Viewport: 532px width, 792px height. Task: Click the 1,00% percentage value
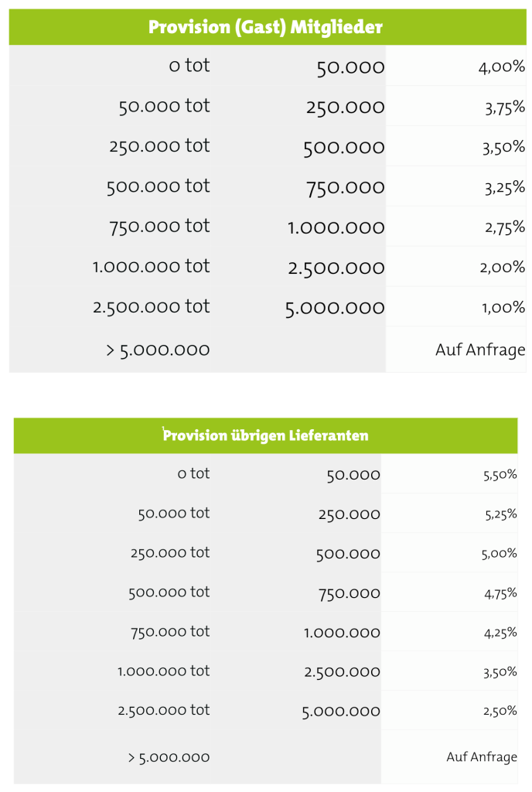click(505, 308)
